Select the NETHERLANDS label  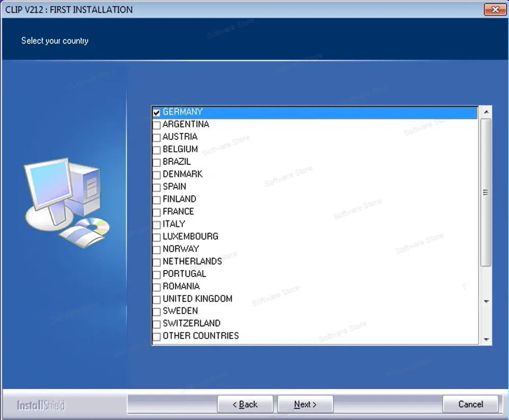tap(192, 261)
